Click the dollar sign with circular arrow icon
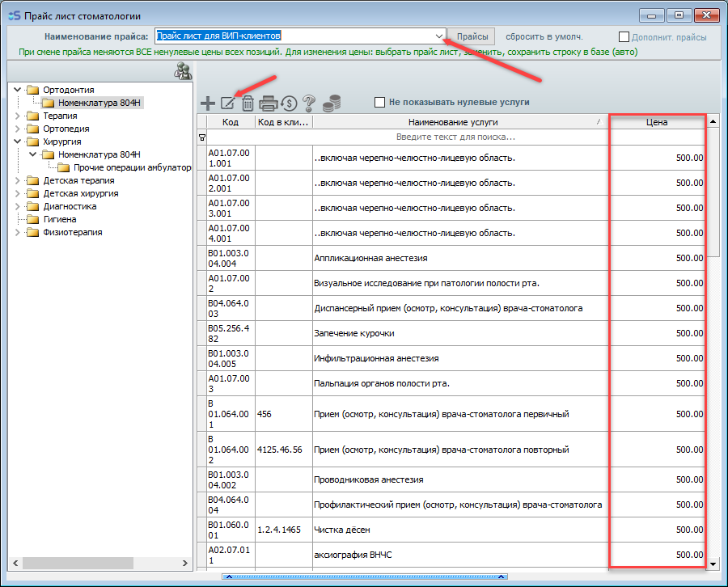 pyautogui.click(x=289, y=103)
